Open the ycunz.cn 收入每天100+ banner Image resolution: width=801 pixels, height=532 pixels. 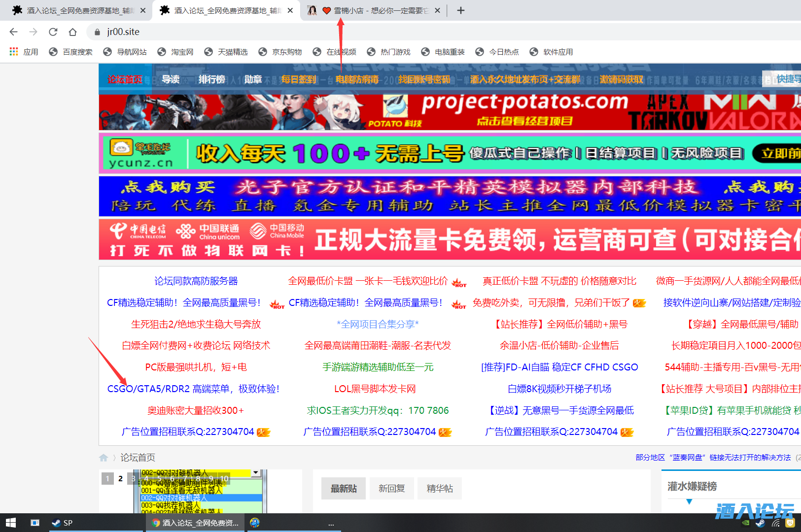(x=450, y=153)
